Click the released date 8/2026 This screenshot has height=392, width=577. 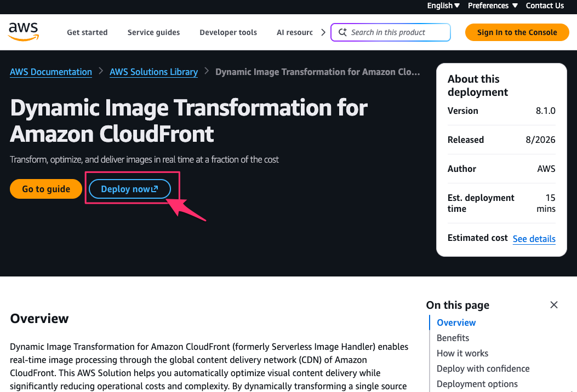[540, 140]
